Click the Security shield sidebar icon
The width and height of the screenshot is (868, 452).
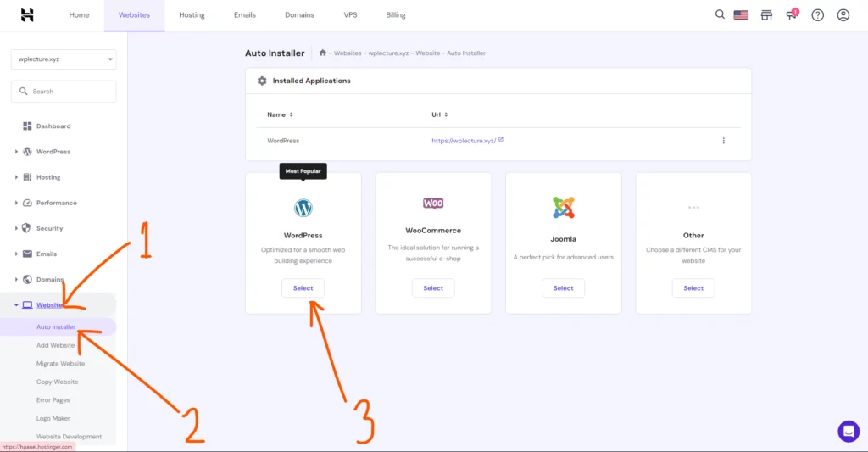[26, 228]
